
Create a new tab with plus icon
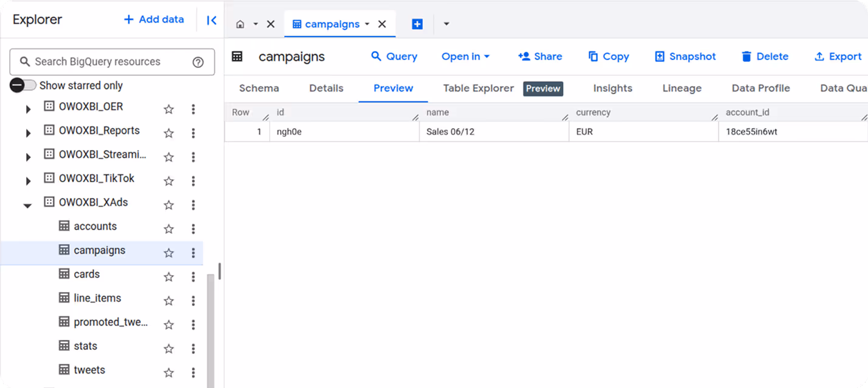click(x=417, y=24)
